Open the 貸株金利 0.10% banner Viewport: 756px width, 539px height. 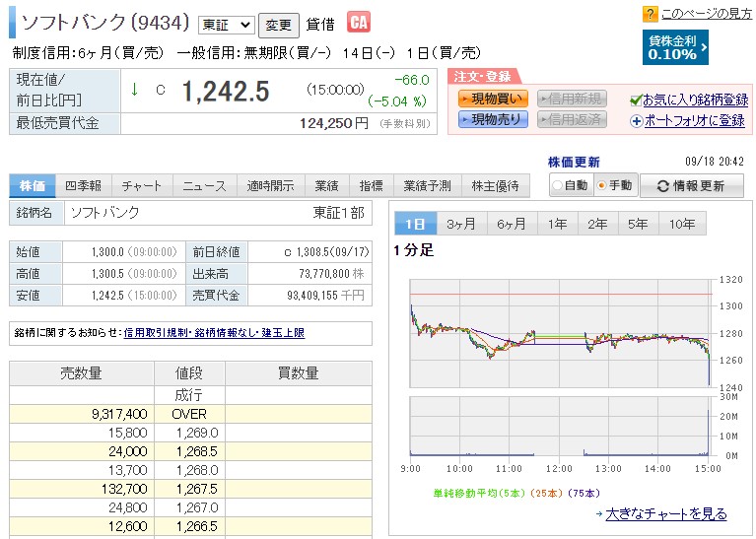675,47
